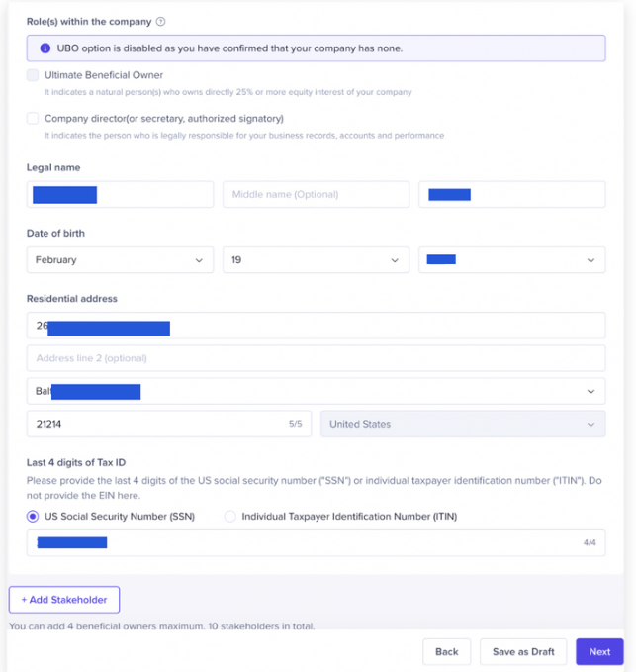Image resolution: width=636 pixels, height=672 pixels.
Task: Open the state dropdown under address
Action: 317,391
